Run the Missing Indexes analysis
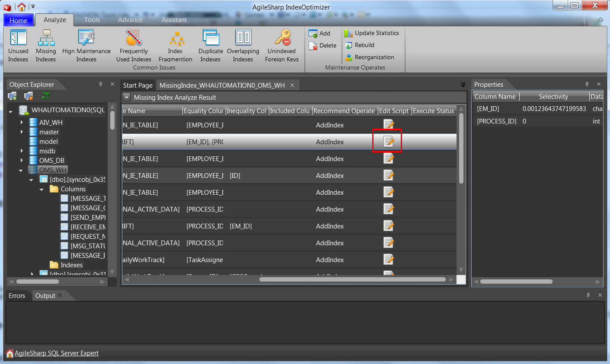The width and height of the screenshot is (610, 364). (46, 46)
